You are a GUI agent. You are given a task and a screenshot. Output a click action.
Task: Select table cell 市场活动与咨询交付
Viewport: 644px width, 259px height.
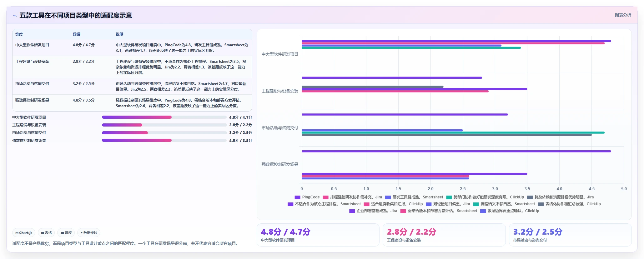32,84
